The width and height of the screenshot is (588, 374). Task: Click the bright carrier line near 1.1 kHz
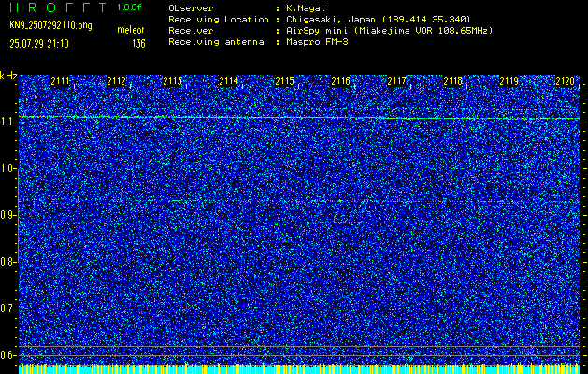299,118
